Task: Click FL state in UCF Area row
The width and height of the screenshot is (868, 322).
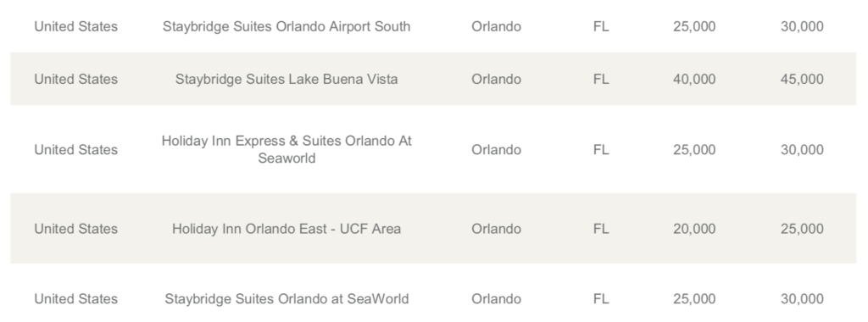Action: click(x=601, y=229)
